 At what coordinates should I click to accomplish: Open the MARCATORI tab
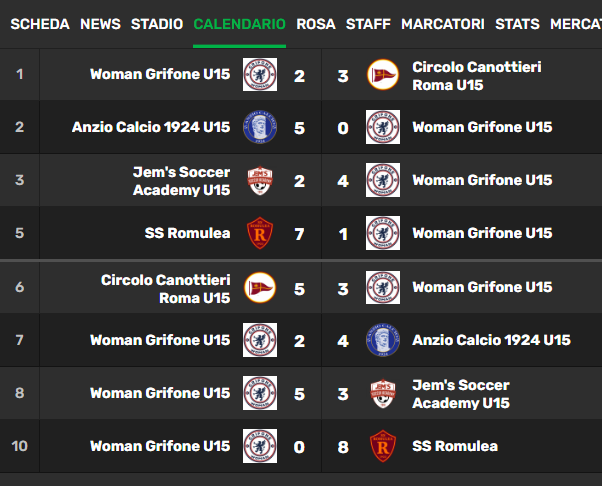pos(443,24)
